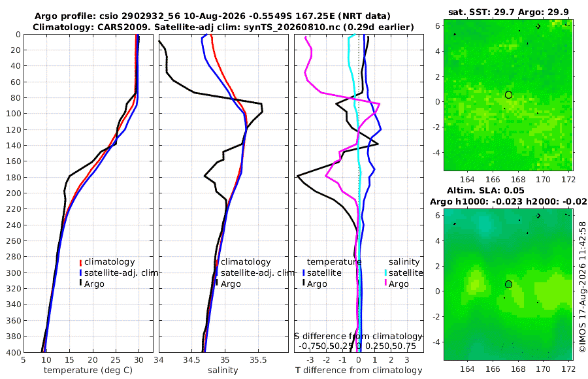Click the circle marker on SST map

[x=508, y=95]
